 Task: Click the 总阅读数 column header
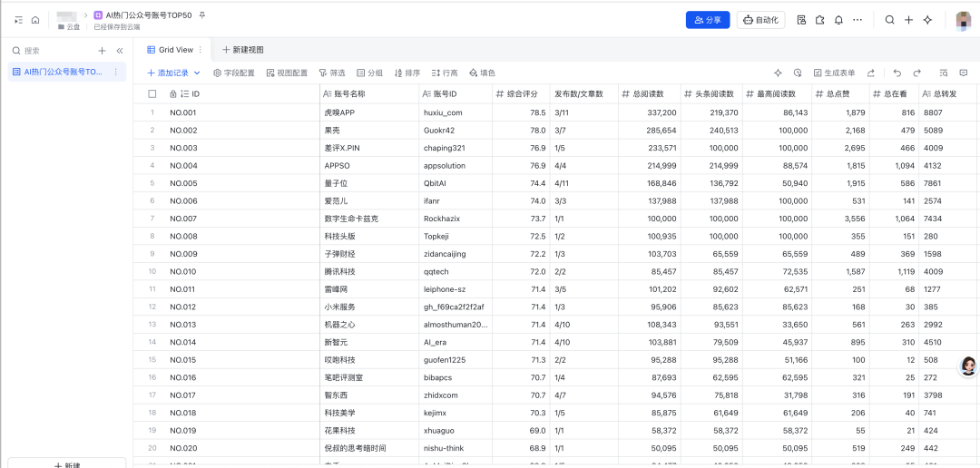[650, 94]
